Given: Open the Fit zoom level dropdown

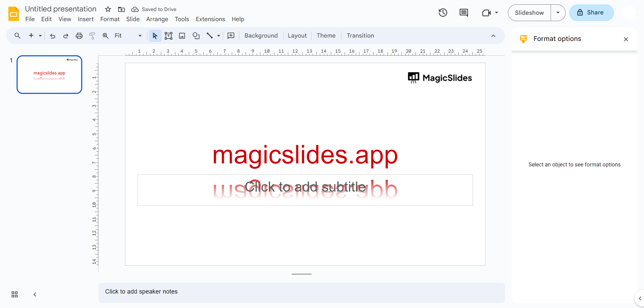Looking at the screenshot, I should 128,36.
